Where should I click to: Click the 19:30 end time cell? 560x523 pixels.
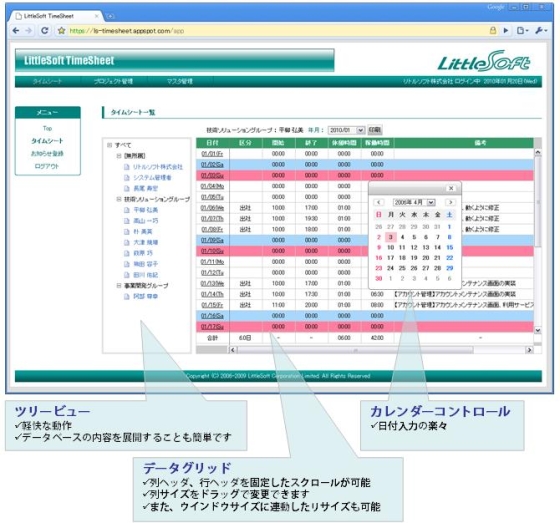(x=311, y=219)
